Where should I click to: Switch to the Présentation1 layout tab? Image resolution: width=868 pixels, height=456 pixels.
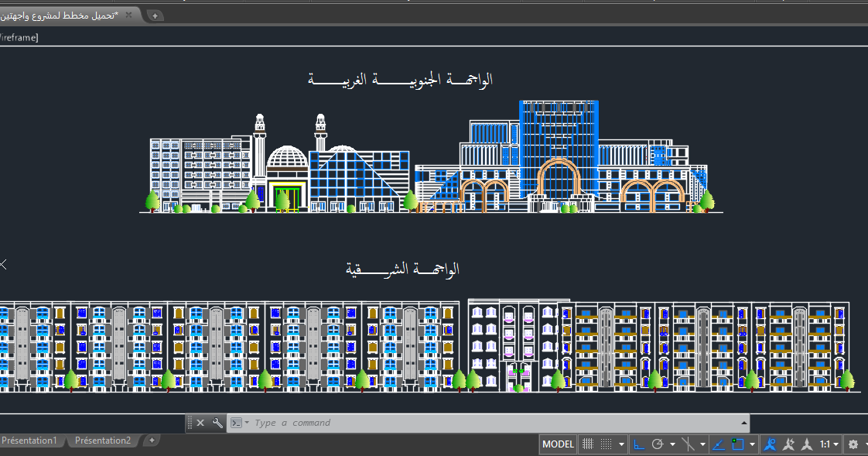coord(31,441)
